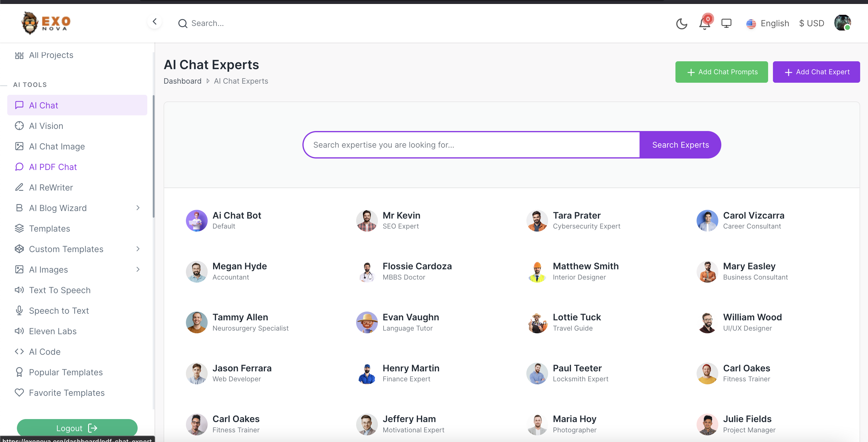Expand the Custom Templates submenu
The image size is (868, 442).
coord(138,249)
